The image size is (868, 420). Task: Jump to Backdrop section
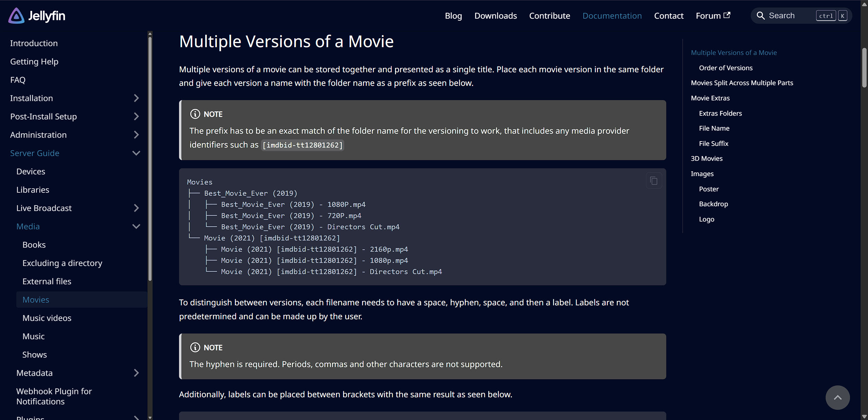713,204
